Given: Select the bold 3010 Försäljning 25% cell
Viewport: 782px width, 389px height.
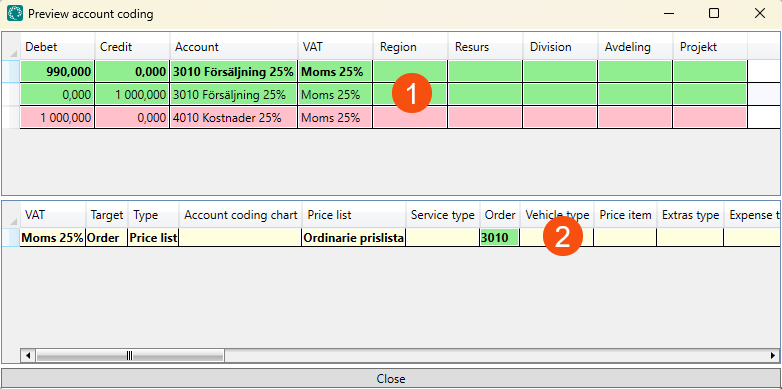Looking at the screenshot, I should coord(234,72).
